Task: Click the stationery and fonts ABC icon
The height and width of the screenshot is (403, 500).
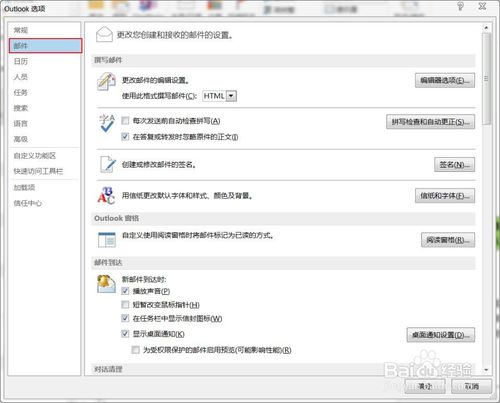Action: pos(106,195)
